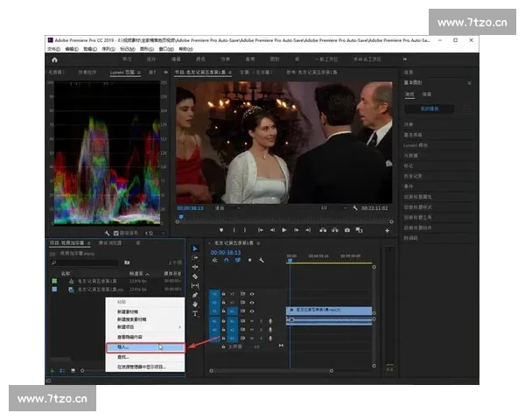Toggle V3 track eye visibility
This screenshot has width=525, height=420.
point(252,293)
